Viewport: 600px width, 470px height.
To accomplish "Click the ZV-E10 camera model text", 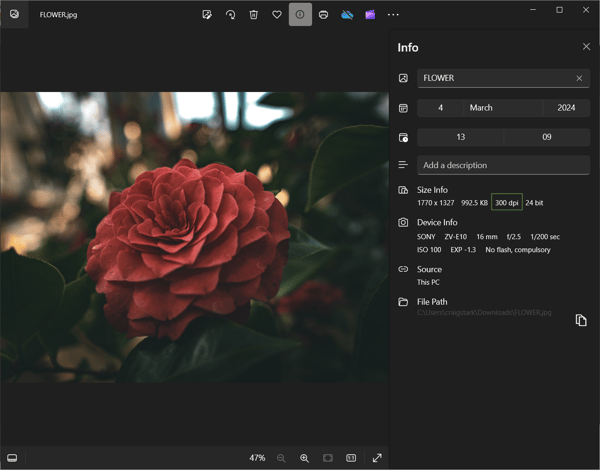I will 455,237.
